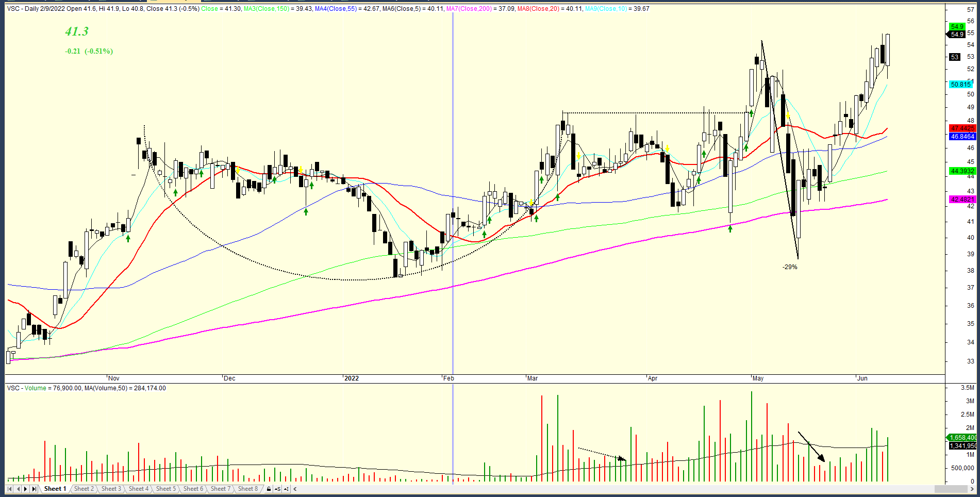Select the Sheet 8 tab
The width and height of the screenshot is (980, 497).
247,489
